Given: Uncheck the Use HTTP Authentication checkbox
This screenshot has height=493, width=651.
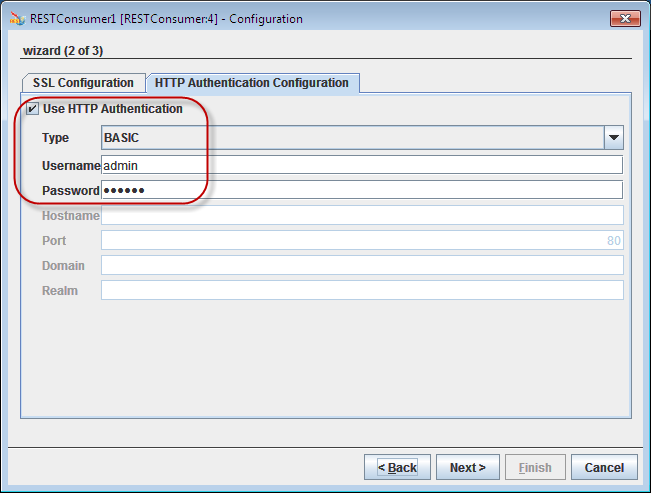Looking at the screenshot, I should [32, 109].
